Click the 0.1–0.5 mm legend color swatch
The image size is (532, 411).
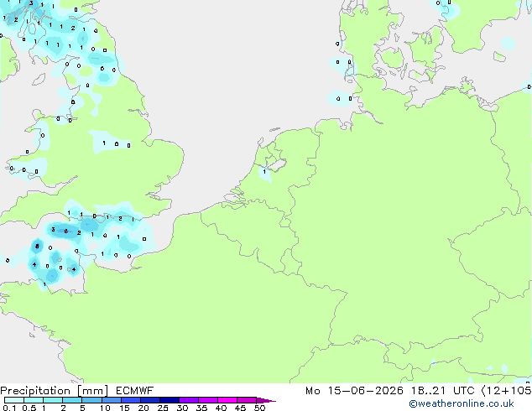click(14, 400)
